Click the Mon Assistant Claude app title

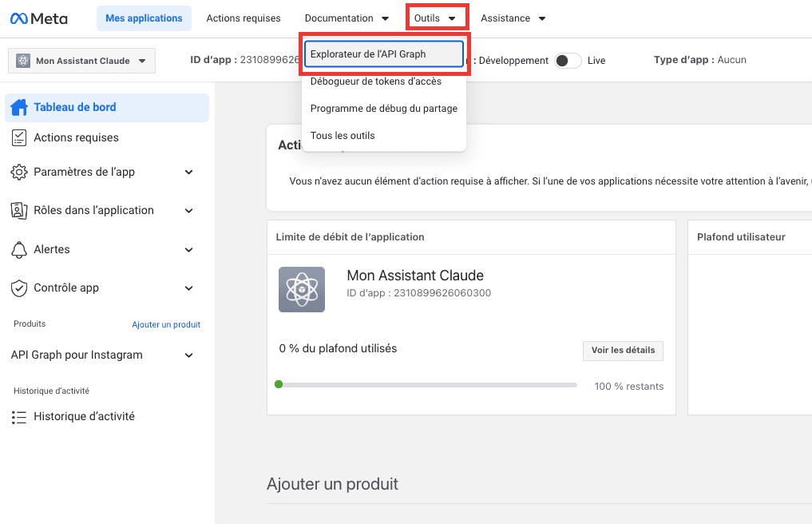[415, 276]
